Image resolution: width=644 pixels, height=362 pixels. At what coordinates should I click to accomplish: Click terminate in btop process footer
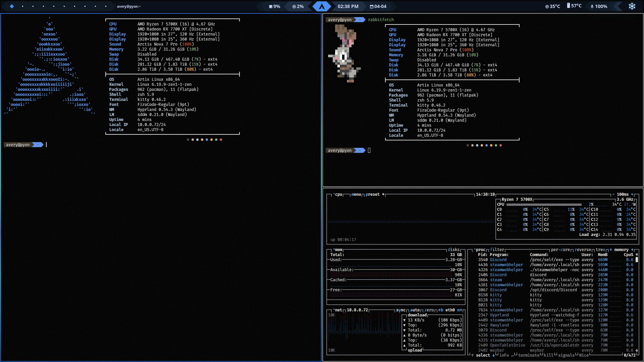point(529,355)
